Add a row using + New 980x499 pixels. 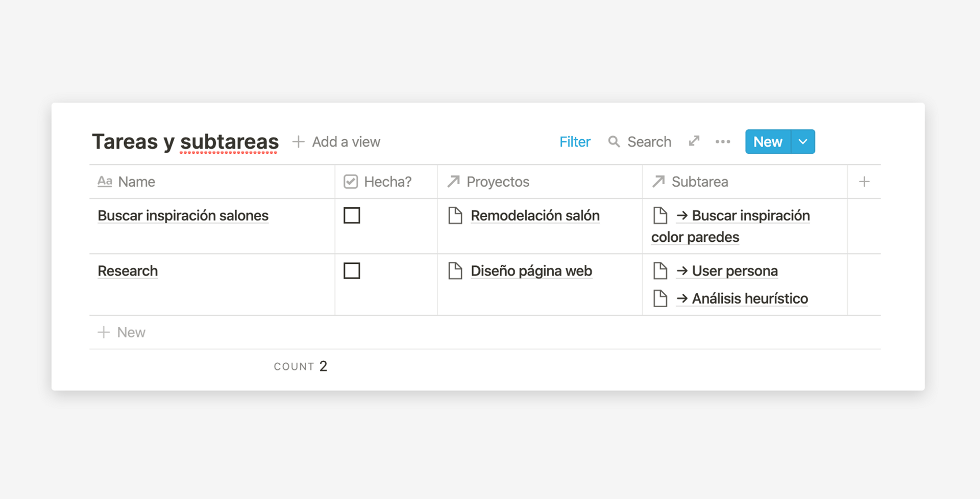(121, 332)
